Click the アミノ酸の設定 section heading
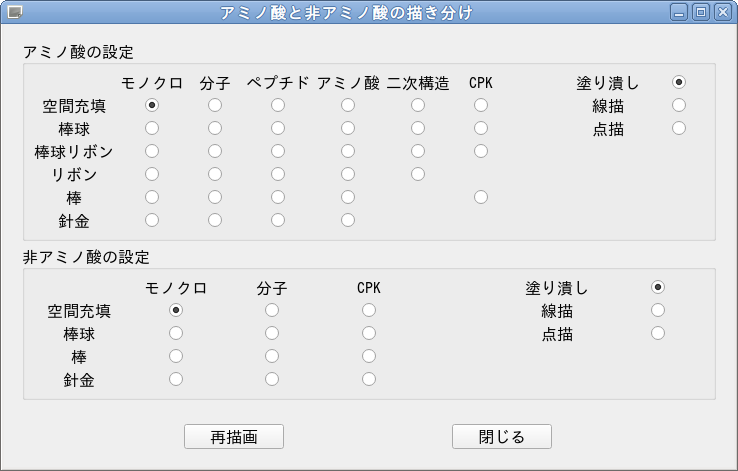This screenshot has height=471, width=738. coord(78,52)
